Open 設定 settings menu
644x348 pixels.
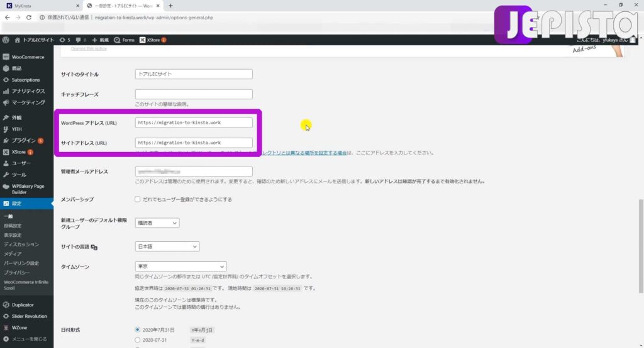point(26,204)
